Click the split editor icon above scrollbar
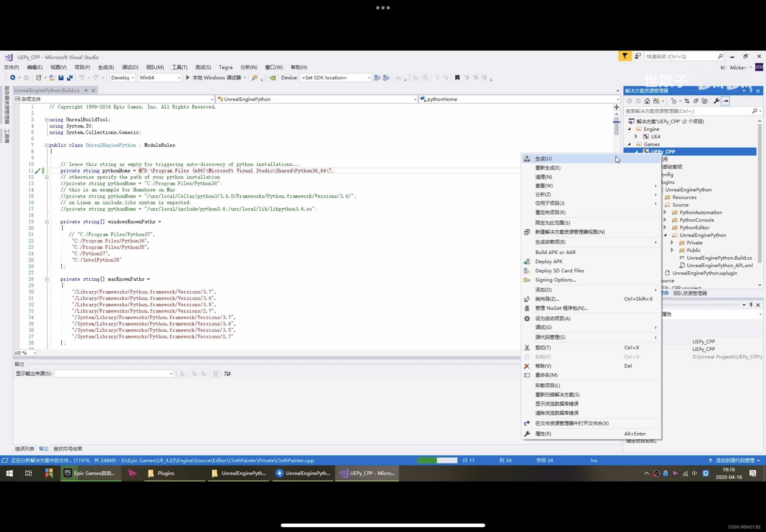766x532 pixels. pos(617,107)
